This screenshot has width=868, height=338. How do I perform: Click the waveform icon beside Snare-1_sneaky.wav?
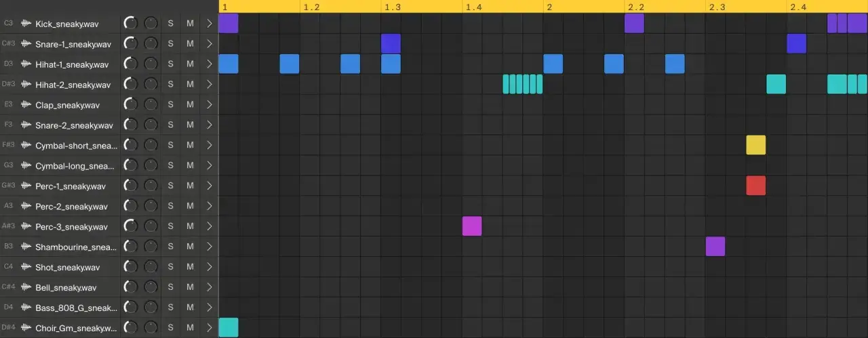point(26,44)
